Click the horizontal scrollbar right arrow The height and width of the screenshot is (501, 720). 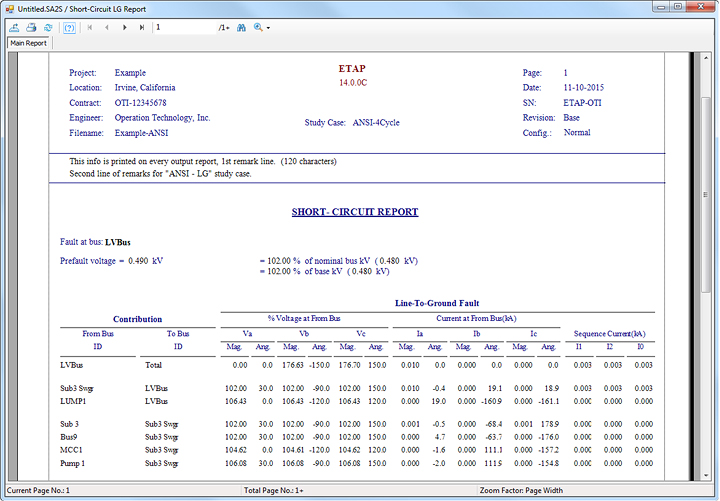point(691,480)
